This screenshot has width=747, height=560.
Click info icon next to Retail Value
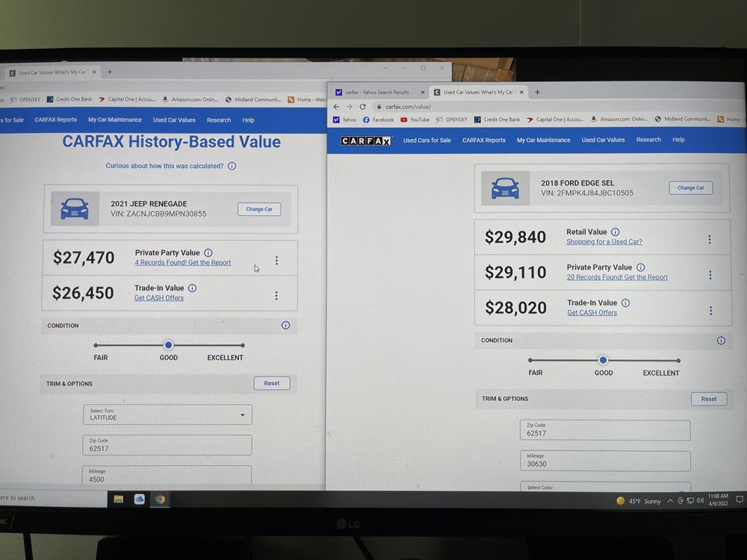point(615,232)
